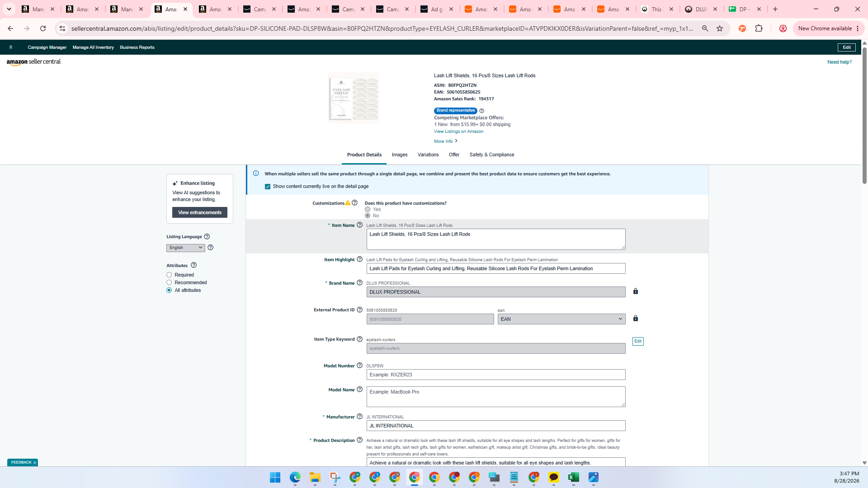
Task: Switch to the Images tab
Action: click(400, 155)
